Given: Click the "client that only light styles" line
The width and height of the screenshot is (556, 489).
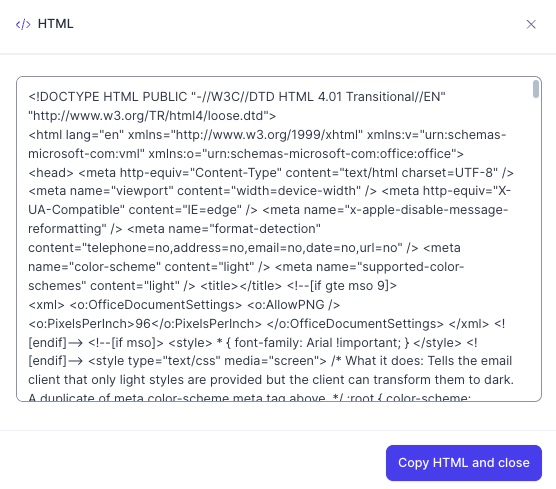Looking at the screenshot, I should (x=271, y=380).
